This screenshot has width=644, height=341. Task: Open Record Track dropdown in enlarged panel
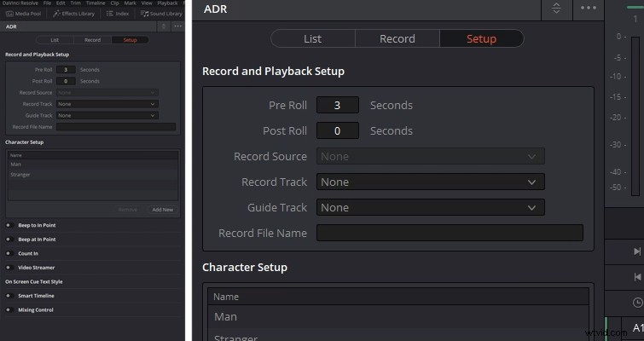coord(431,182)
